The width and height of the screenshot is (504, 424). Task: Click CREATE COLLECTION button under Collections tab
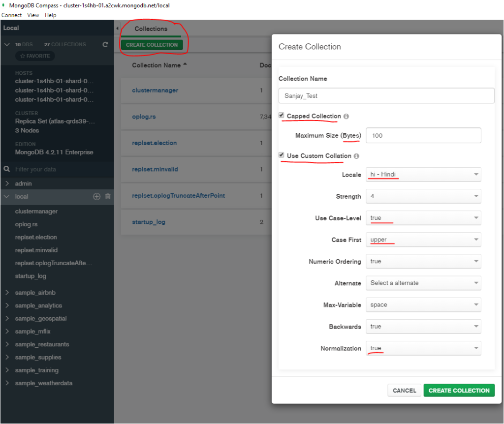[152, 45]
